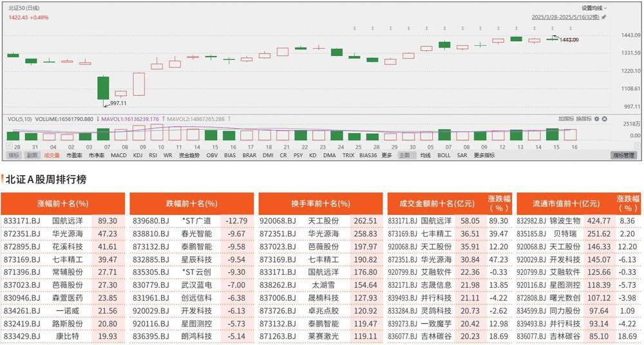This screenshot has width=644, height=345.
Task: Expand the 设置均线 dropdown
Action: (x=594, y=8)
